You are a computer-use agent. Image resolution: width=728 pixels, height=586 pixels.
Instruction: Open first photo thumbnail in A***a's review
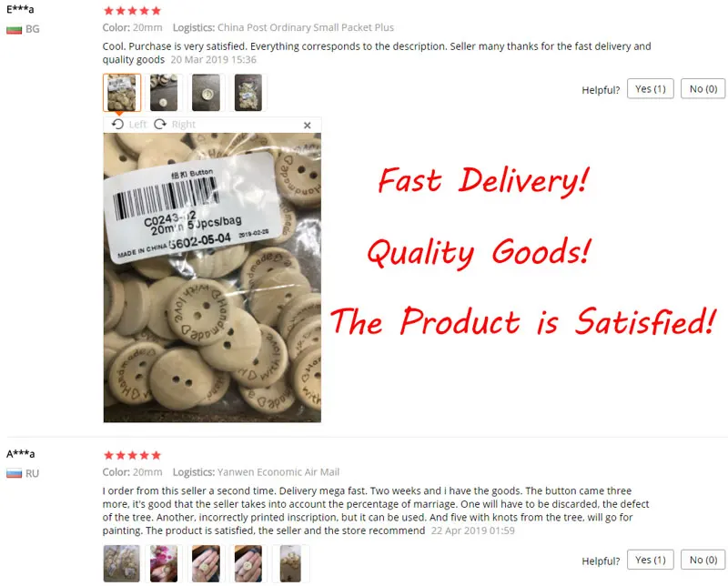(x=122, y=563)
